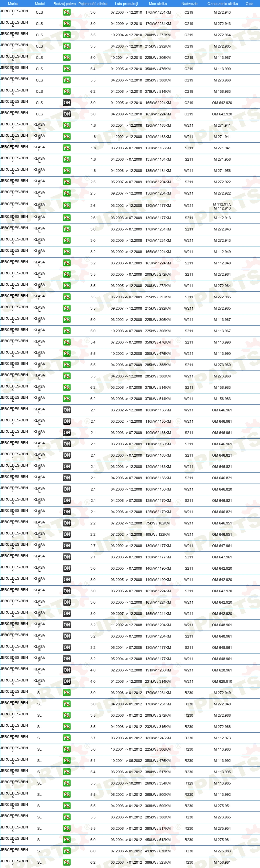Click the PB icon in the Klasa E M 112.917 row
The height and width of the screenshot is (868, 260).
[67, 206]
